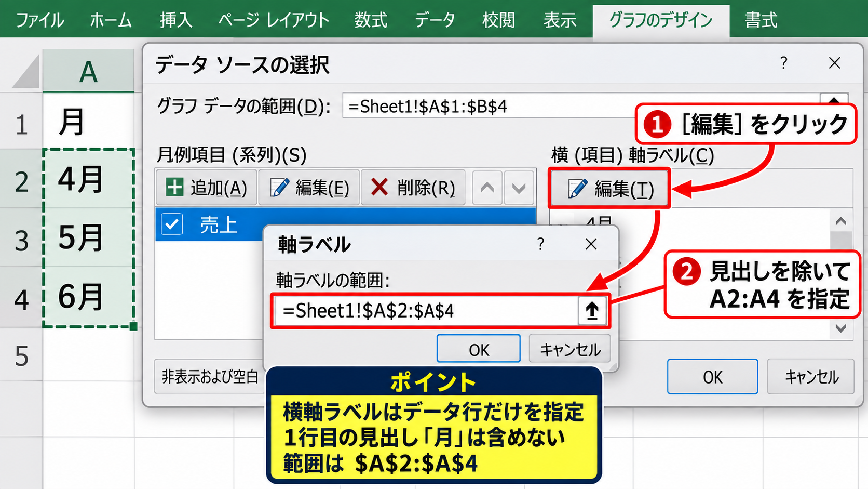Click 追加(A) to add a legend series

(x=207, y=188)
